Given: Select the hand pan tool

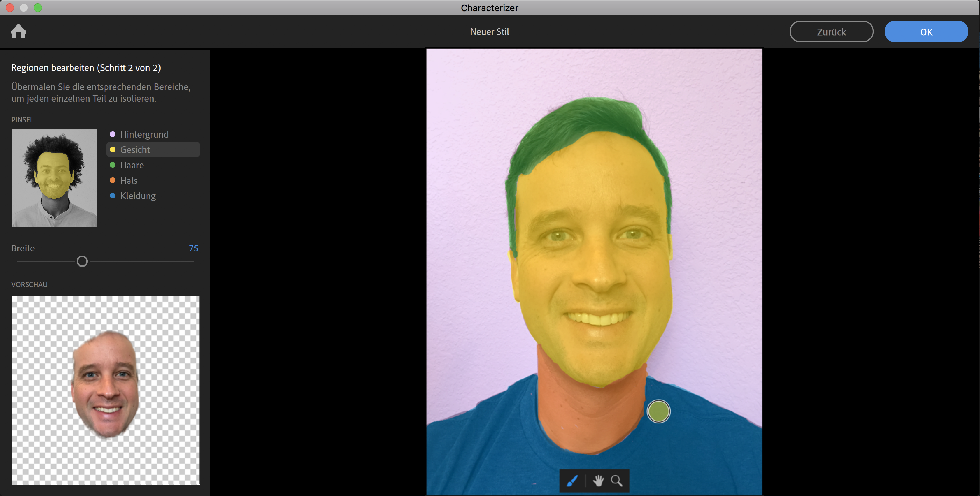Looking at the screenshot, I should pyautogui.click(x=598, y=481).
